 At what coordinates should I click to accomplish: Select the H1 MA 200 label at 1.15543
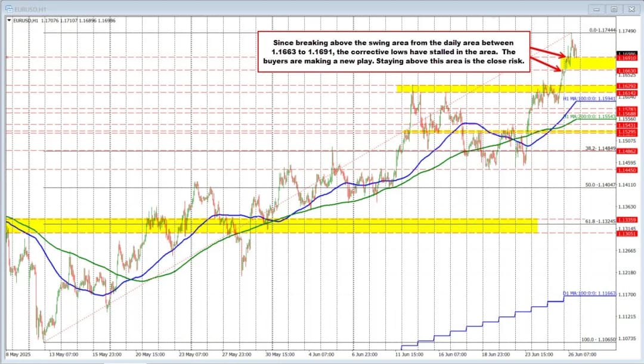click(x=589, y=117)
